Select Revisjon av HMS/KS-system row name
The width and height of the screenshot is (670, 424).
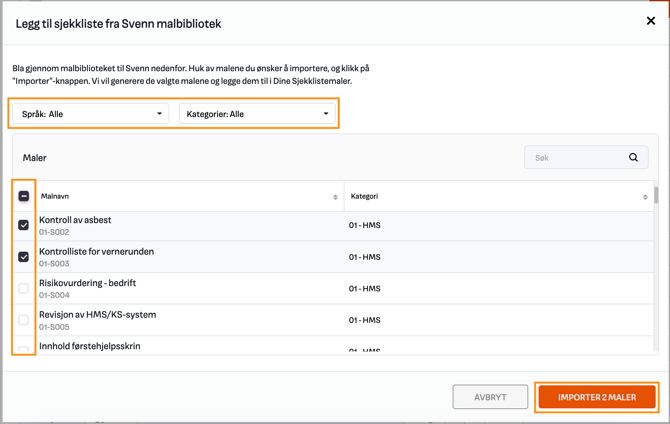(98, 315)
